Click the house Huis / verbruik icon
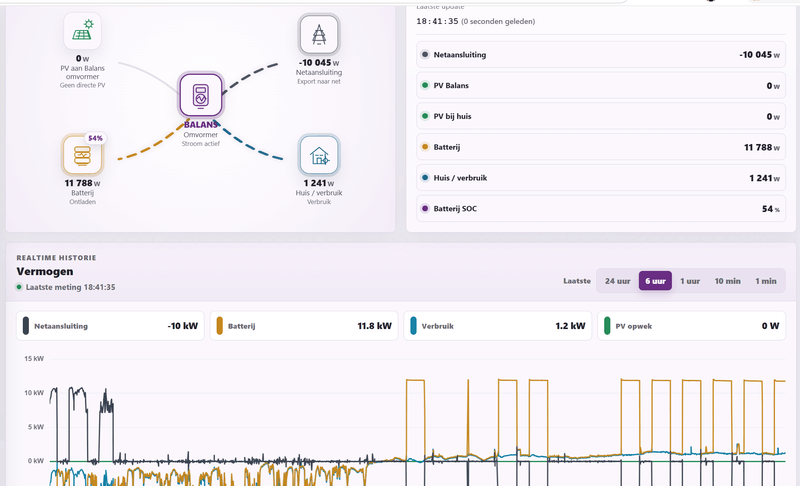800x486 pixels. 319,155
